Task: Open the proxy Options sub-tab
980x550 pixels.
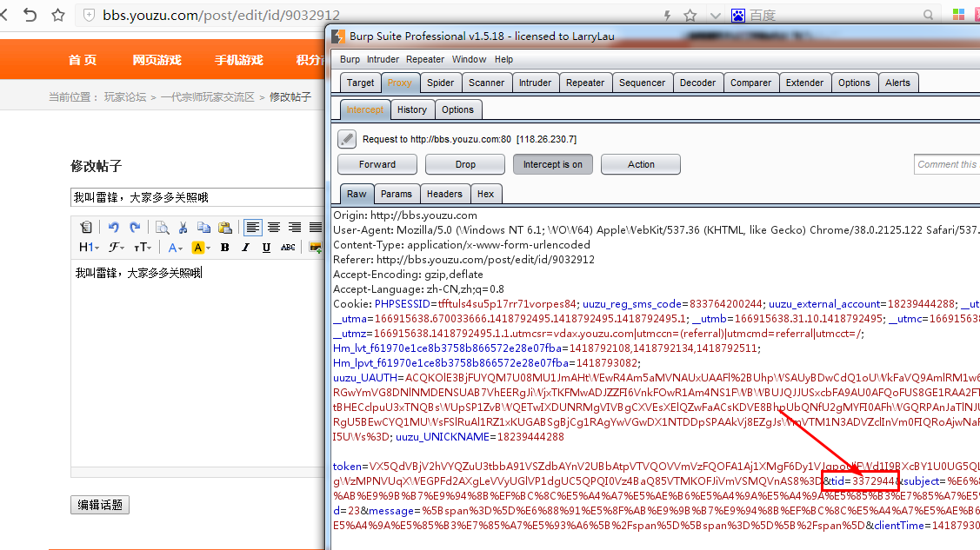Action: [x=457, y=109]
